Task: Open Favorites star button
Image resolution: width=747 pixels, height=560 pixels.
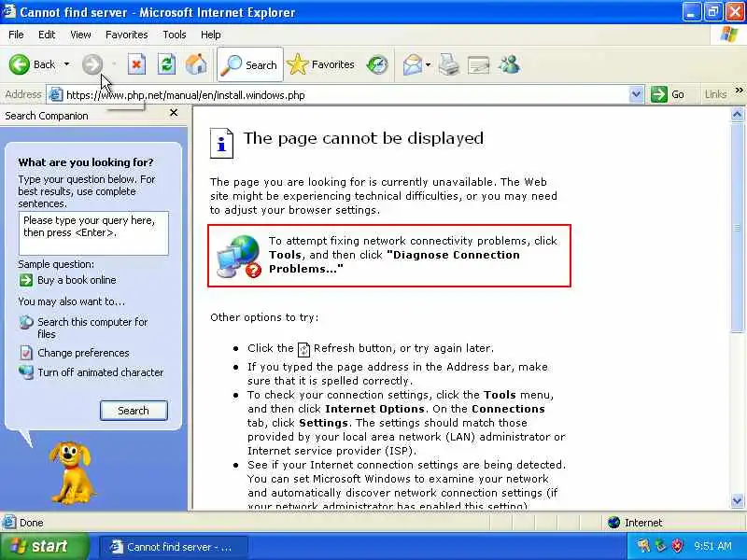Action: [321, 64]
